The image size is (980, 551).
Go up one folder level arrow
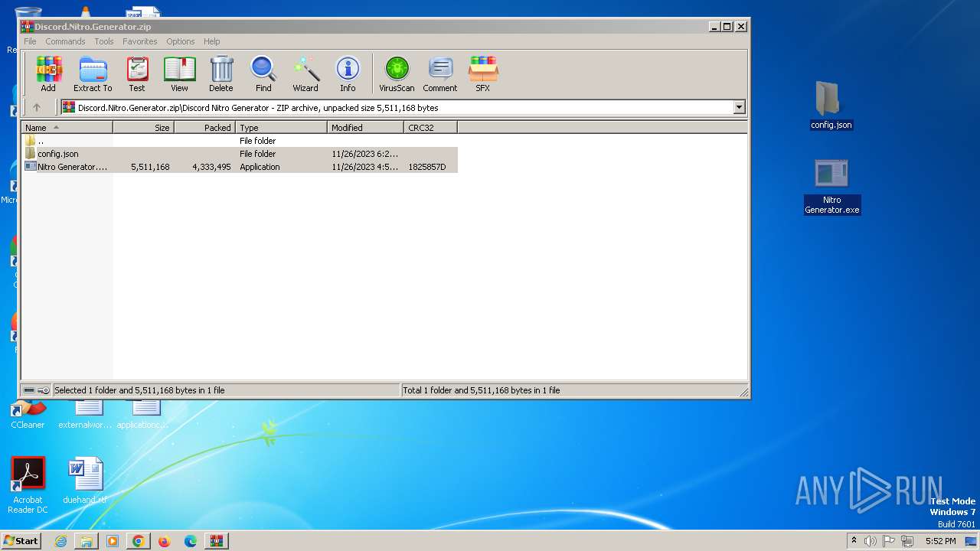coord(36,108)
